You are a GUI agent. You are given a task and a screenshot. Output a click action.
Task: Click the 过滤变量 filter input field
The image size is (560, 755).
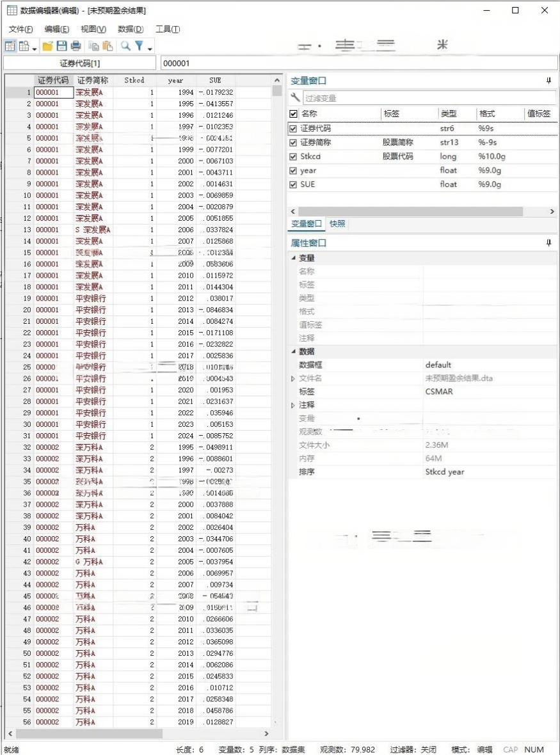428,98
